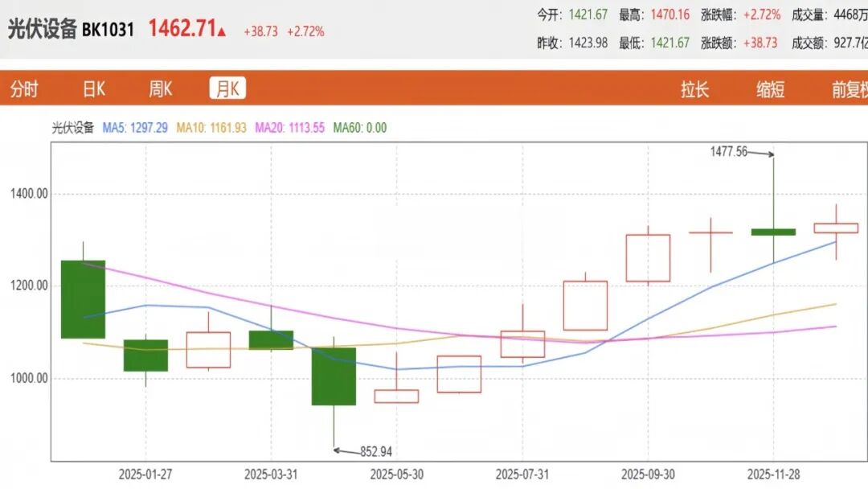
Task: Toggle the MA5 line legend
Action: tap(135, 128)
